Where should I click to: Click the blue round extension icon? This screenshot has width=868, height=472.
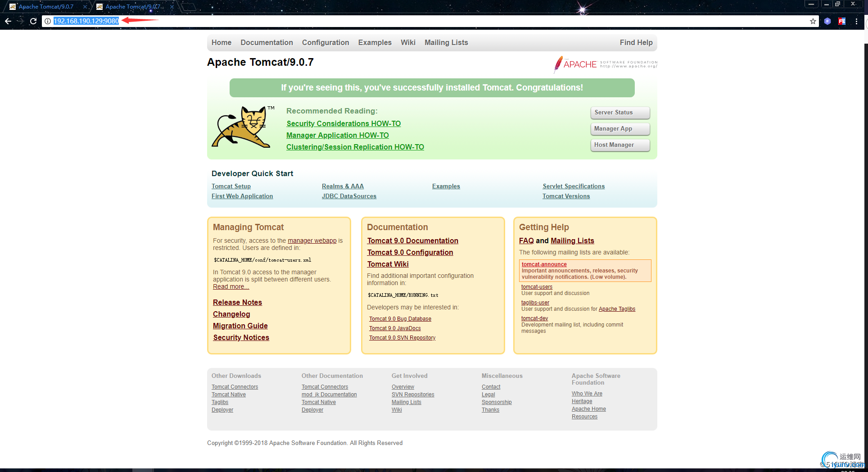pyautogui.click(x=827, y=21)
